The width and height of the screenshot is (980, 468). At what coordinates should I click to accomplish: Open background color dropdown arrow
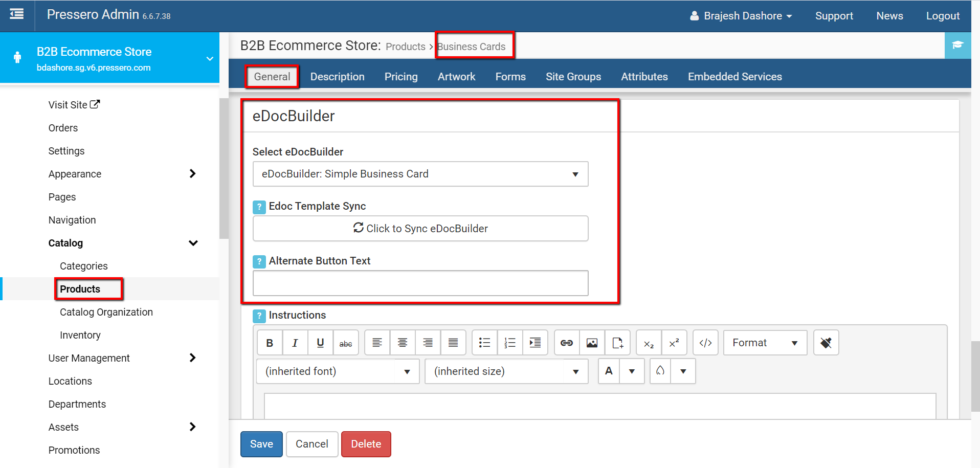[683, 371]
